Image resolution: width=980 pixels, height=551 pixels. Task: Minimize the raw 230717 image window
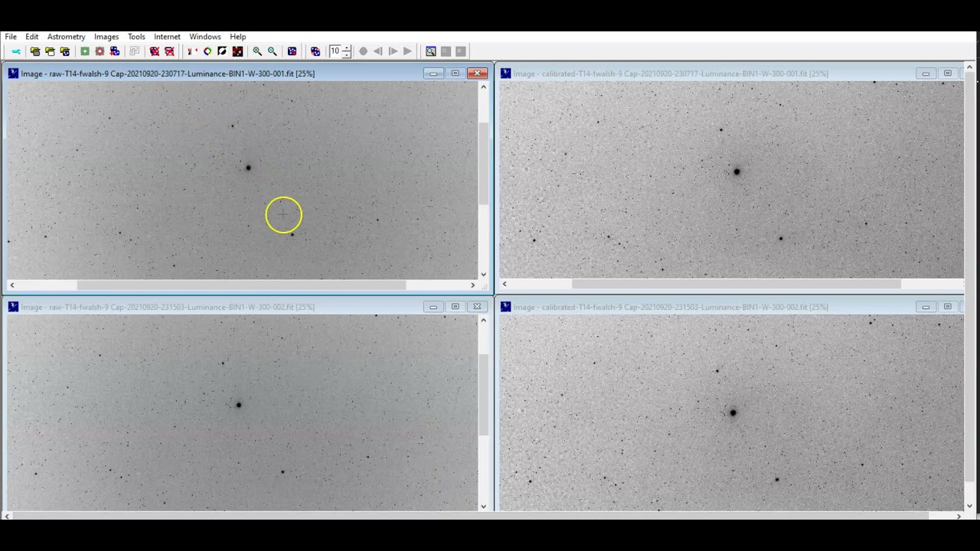(x=433, y=73)
